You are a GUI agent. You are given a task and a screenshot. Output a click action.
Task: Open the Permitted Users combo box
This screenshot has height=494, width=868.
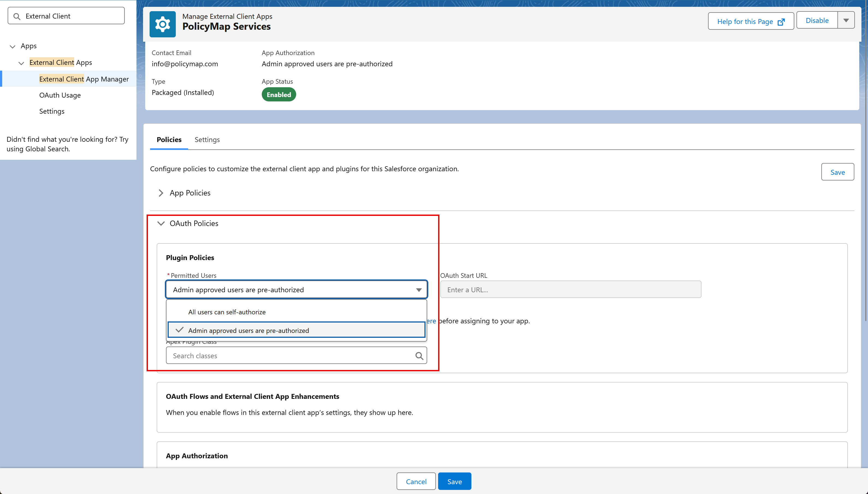296,290
